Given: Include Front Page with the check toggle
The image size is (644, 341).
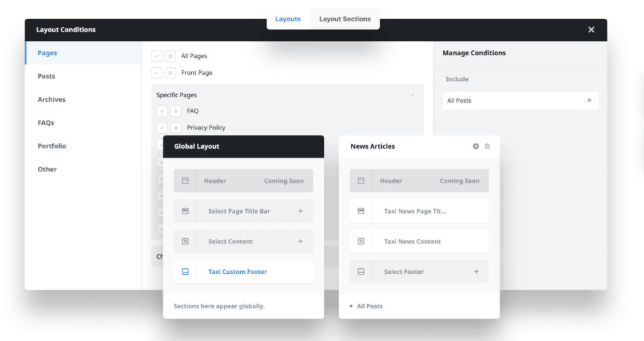Looking at the screenshot, I should point(157,73).
